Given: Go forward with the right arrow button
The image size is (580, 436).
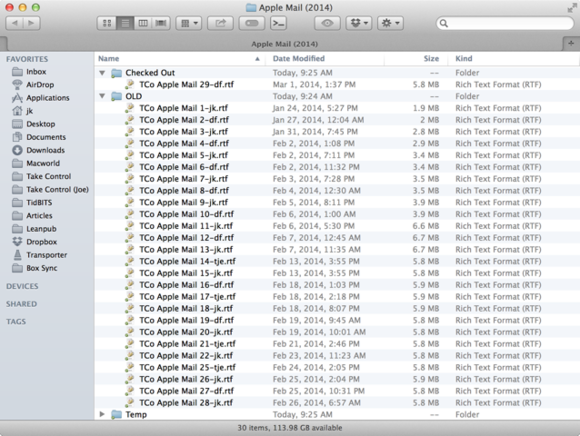Looking at the screenshot, I should pyautogui.click(x=31, y=23).
